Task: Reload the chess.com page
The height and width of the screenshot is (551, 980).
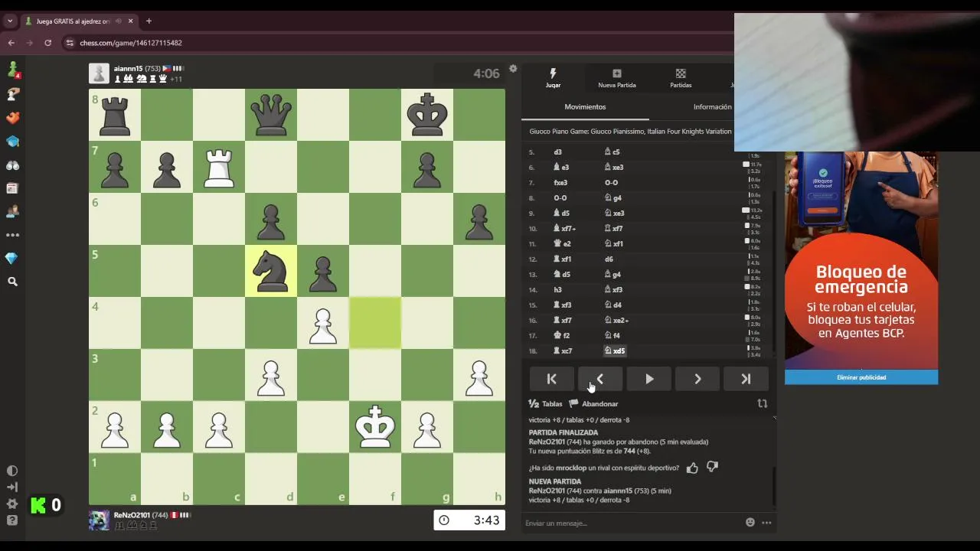Action: 47,43
